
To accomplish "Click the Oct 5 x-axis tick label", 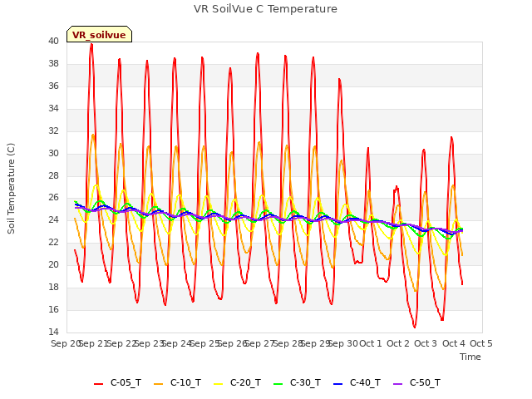I will 481,343.
